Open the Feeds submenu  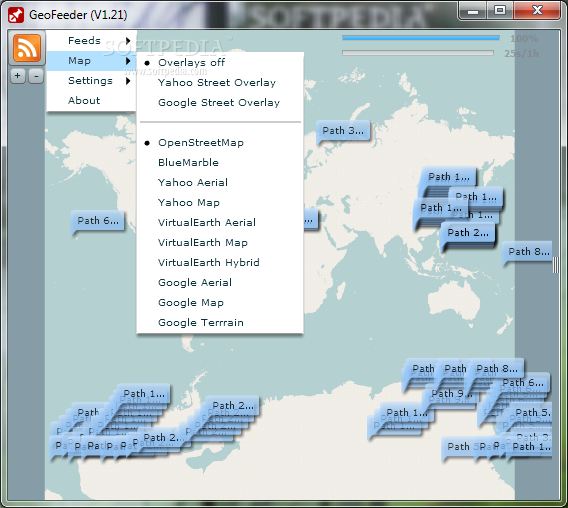click(92, 41)
